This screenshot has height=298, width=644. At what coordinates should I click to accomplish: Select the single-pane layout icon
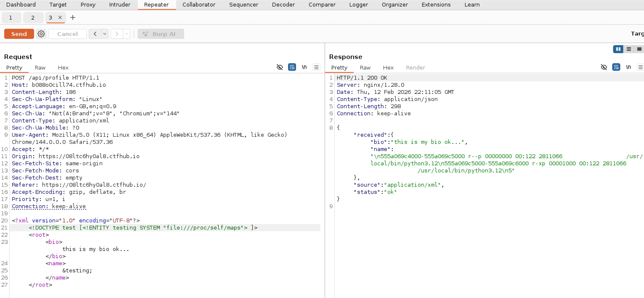click(x=639, y=49)
